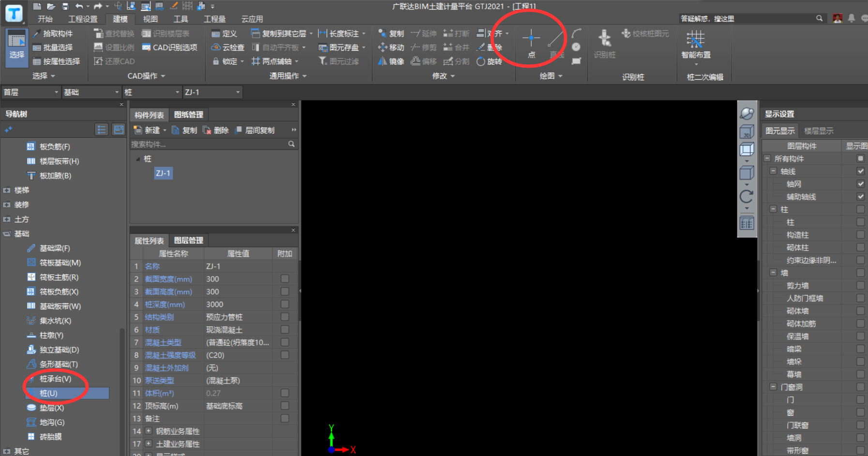868x456 pixels.
Task: Toggle the 所有构件 display checkbox
Action: point(860,159)
